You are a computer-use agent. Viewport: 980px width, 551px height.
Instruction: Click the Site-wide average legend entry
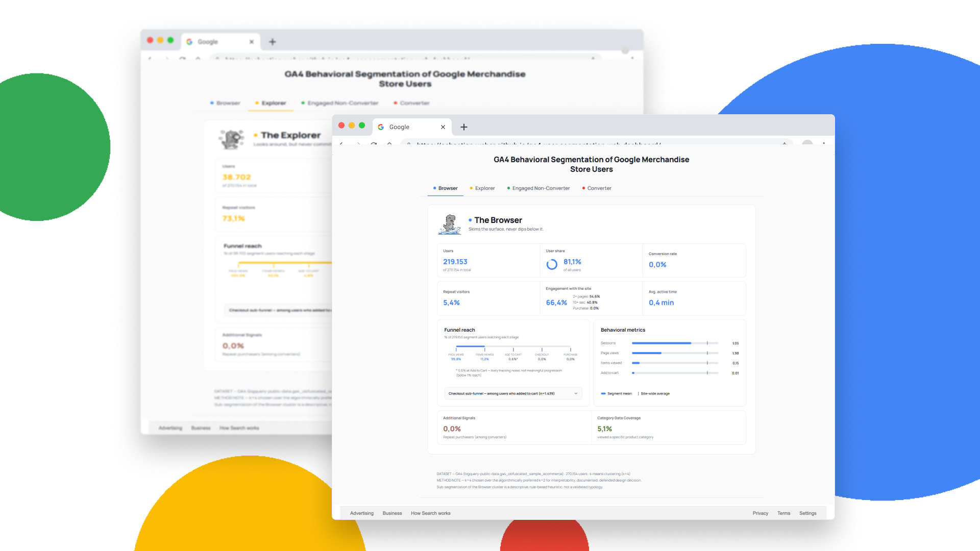(x=654, y=394)
